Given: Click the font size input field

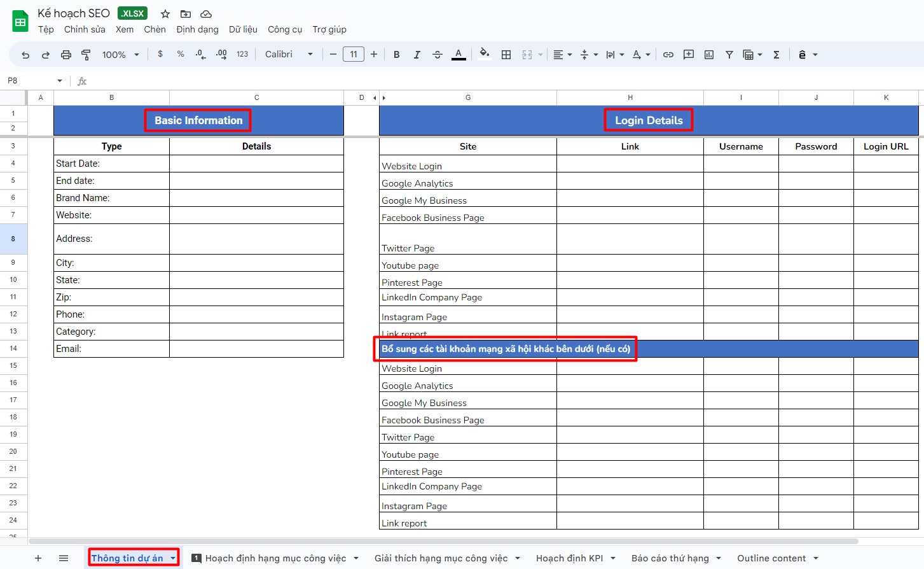Looking at the screenshot, I should click(x=354, y=55).
